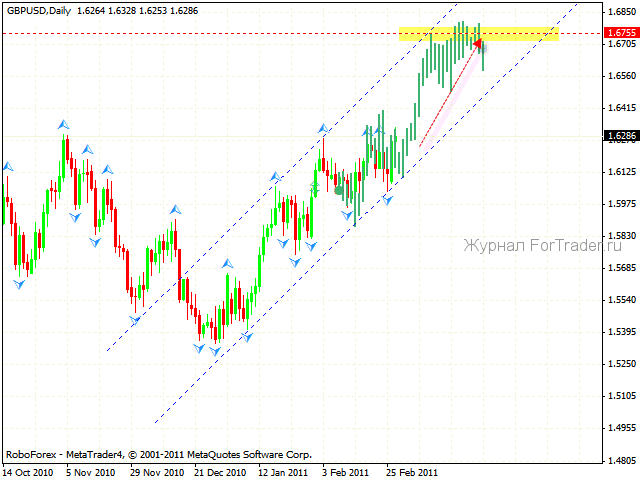
Task: Select the 12 Jan 2011 date label
Action: pos(283,471)
